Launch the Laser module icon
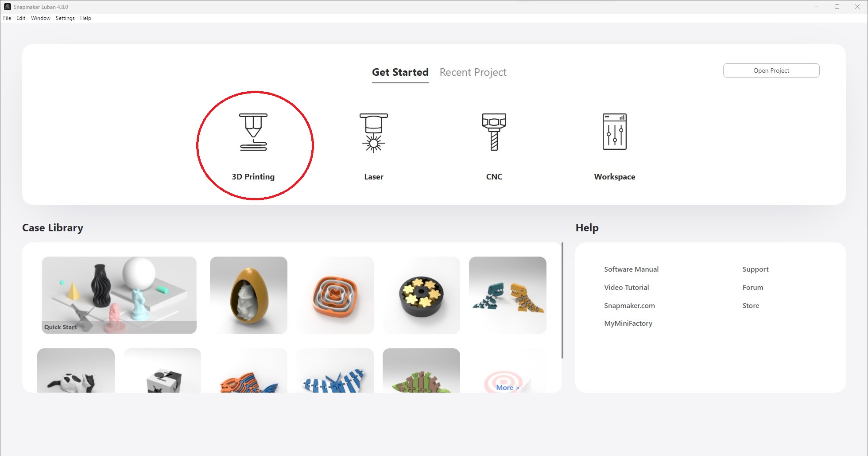Screen dimensions: 868x456 (x=373, y=132)
